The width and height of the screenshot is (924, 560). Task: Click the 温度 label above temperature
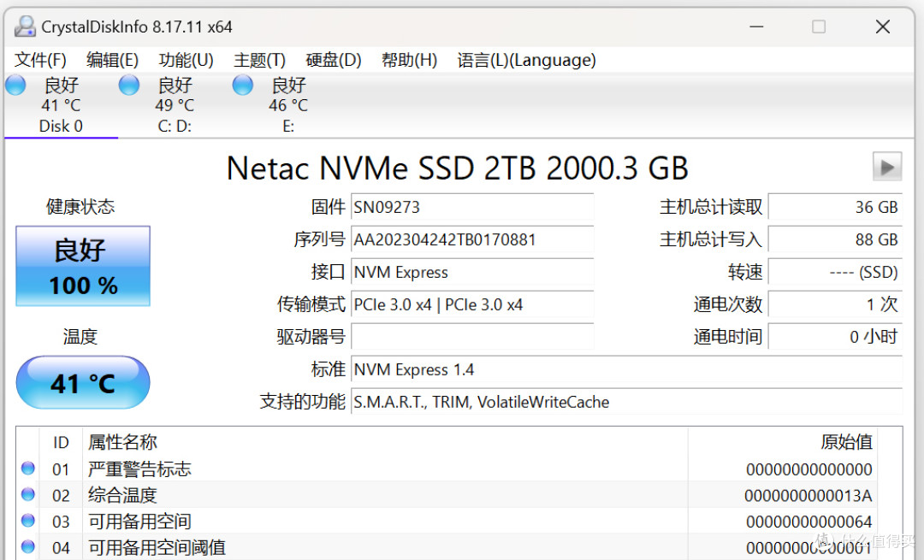click(x=80, y=337)
